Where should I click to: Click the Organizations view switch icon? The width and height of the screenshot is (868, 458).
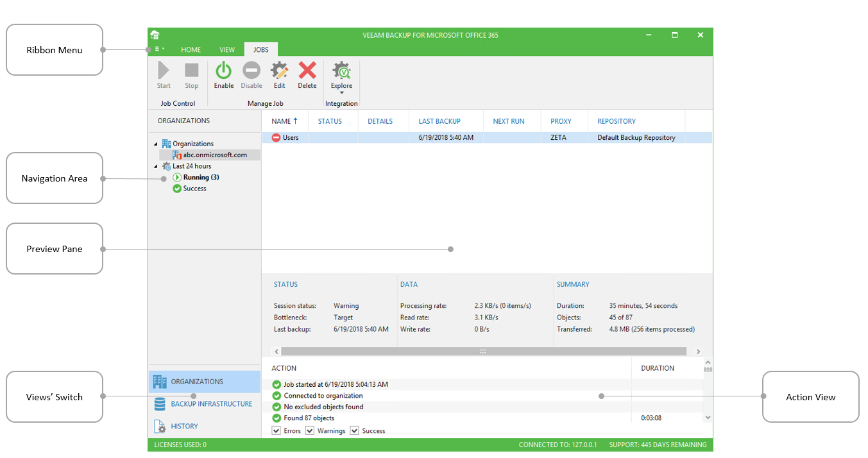(x=160, y=382)
